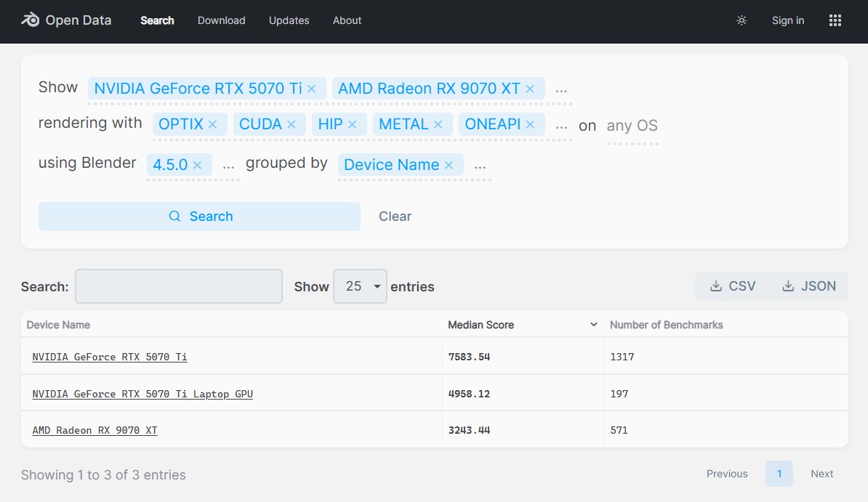Viewport: 868px width, 502px height.
Task: Open the About nav item
Action: click(x=347, y=20)
